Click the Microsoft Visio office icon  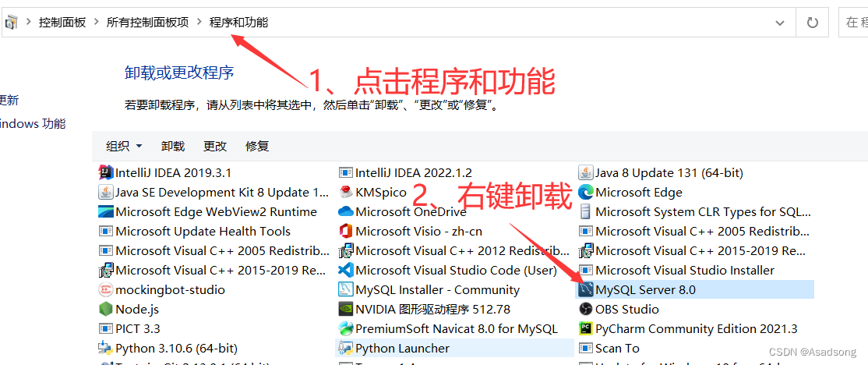click(x=346, y=231)
